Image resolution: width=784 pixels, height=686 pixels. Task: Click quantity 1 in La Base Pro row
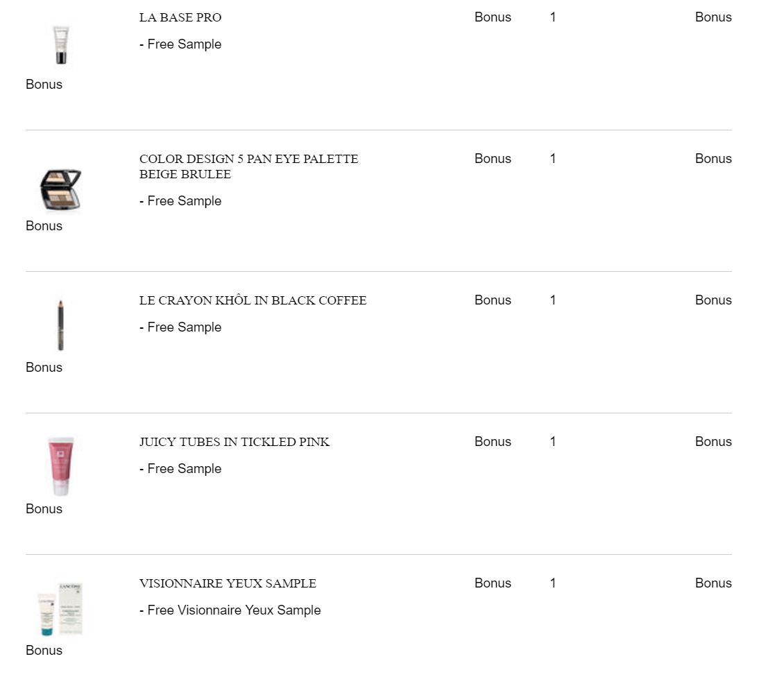(552, 17)
